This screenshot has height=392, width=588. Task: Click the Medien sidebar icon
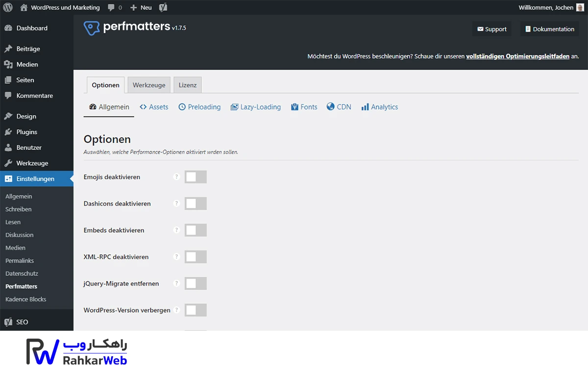(8, 65)
